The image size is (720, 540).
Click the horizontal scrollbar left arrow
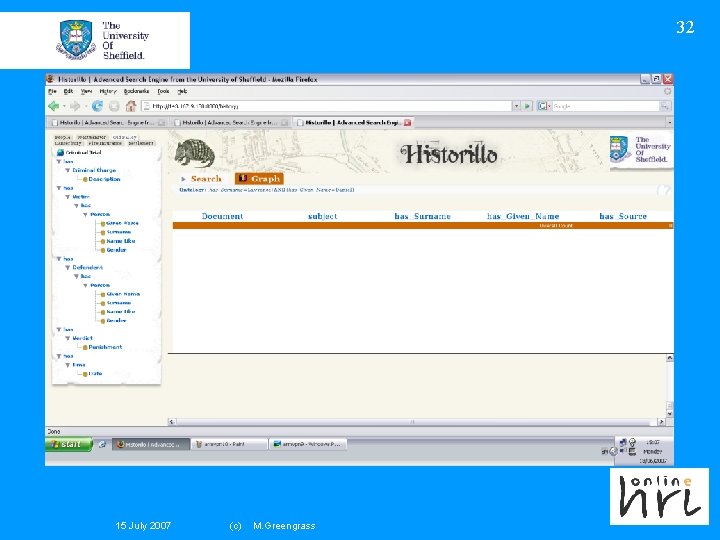tap(172, 422)
